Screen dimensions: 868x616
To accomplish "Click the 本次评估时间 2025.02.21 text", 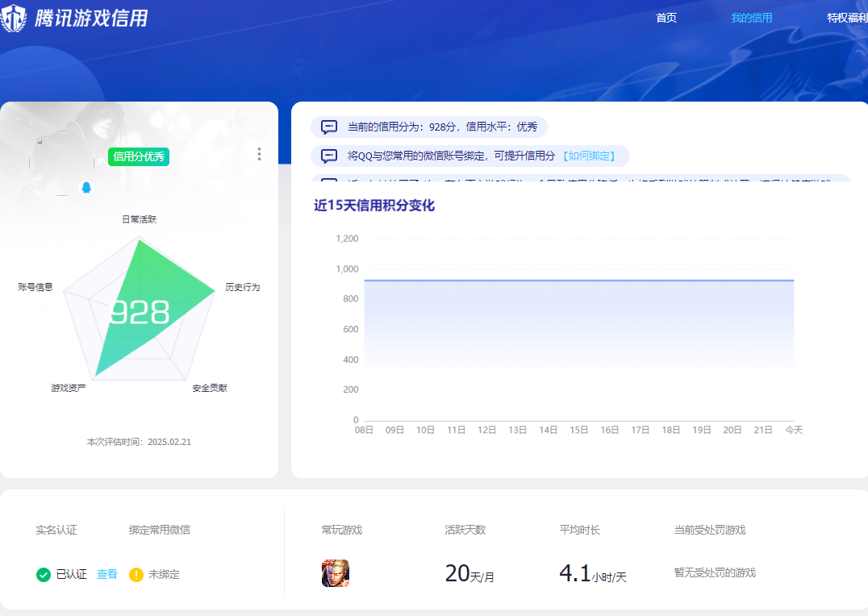I will [x=139, y=442].
